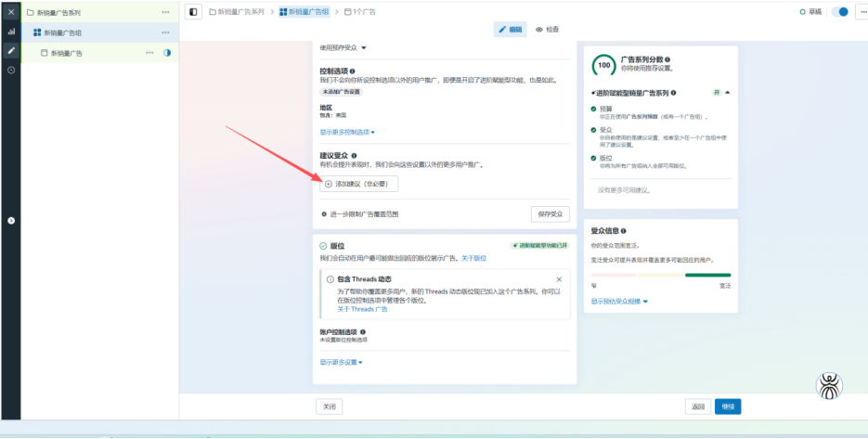Expand 显示预估受众规模
This screenshot has width=868, height=439.
pos(619,302)
